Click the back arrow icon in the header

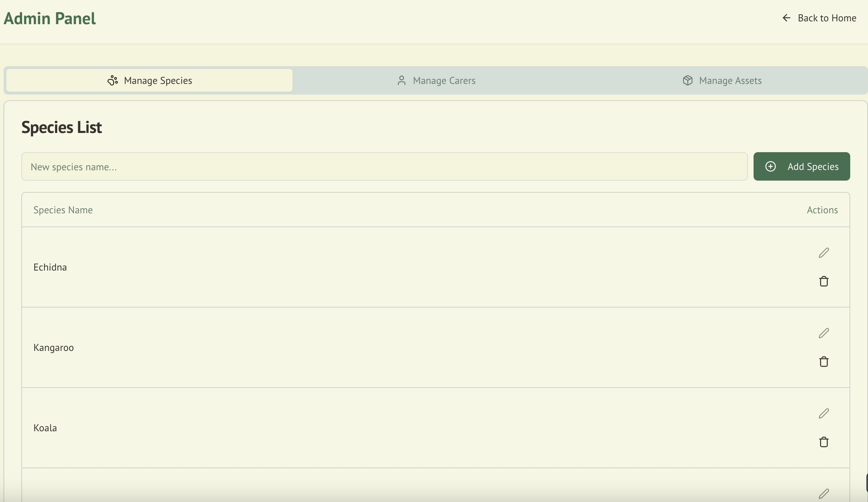[786, 18]
